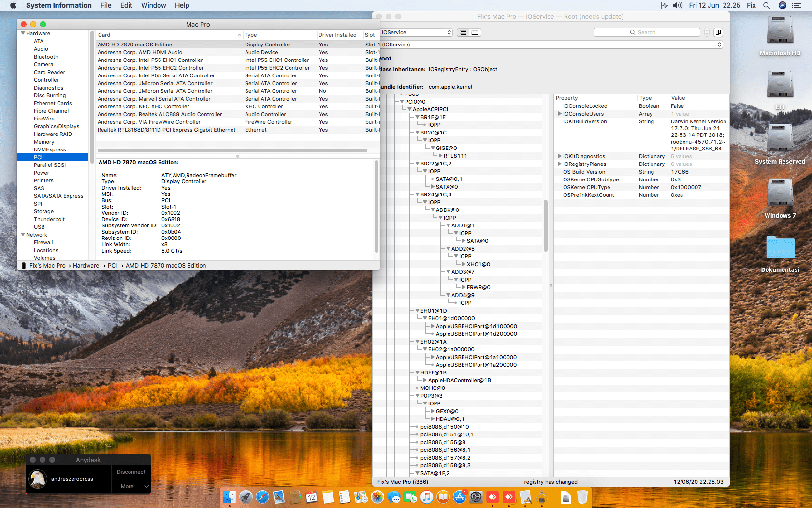Open the More dropdown in Anydesk
The width and height of the screenshot is (812, 508).
(x=131, y=486)
